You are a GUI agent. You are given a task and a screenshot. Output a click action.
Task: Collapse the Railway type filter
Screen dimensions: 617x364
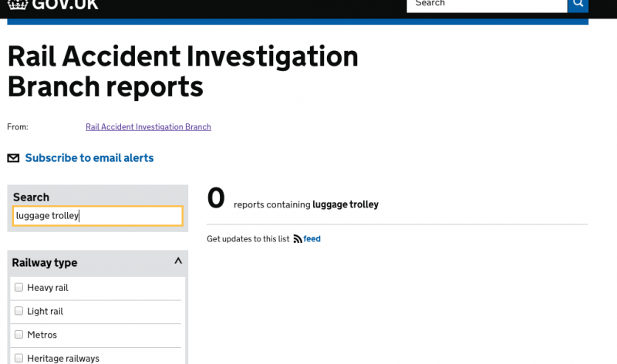(178, 261)
